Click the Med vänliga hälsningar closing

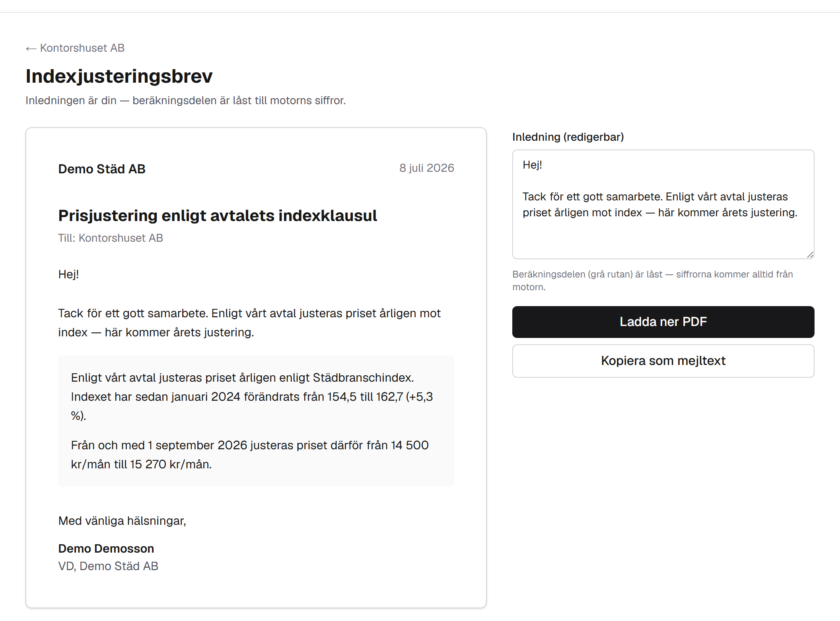pyautogui.click(x=122, y=521)
